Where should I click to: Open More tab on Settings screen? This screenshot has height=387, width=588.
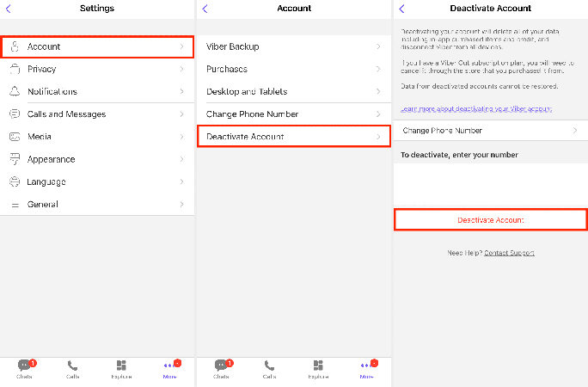tap(170, 369)
